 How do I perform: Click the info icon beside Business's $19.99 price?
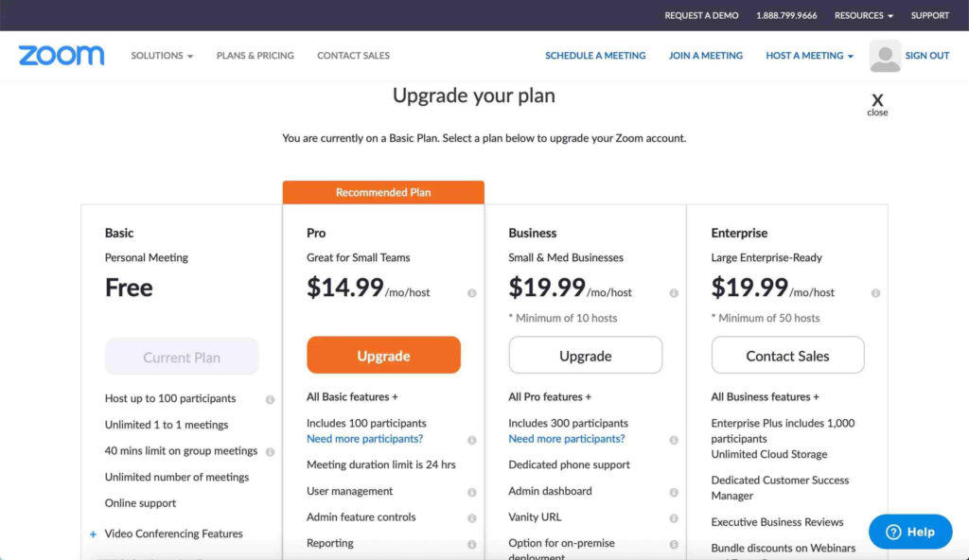[673, 293]
